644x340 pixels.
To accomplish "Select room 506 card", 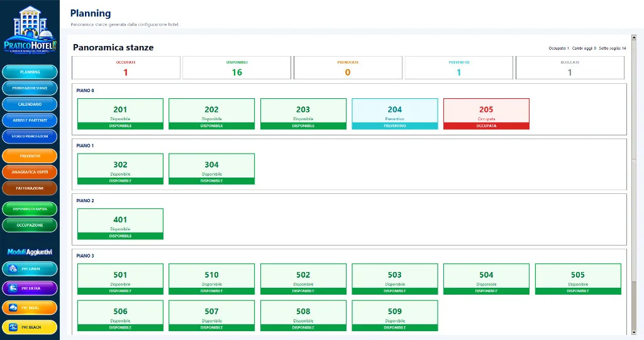I will (120, 315).
